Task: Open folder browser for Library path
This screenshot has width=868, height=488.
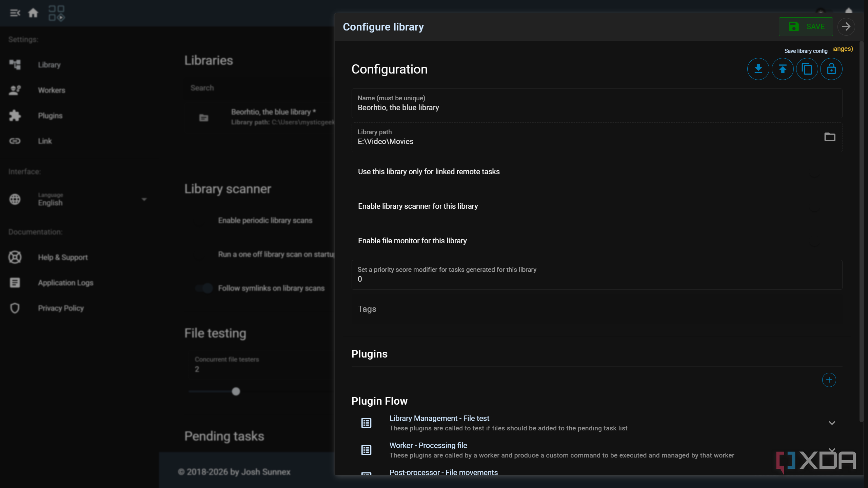Action: (830, 137)
